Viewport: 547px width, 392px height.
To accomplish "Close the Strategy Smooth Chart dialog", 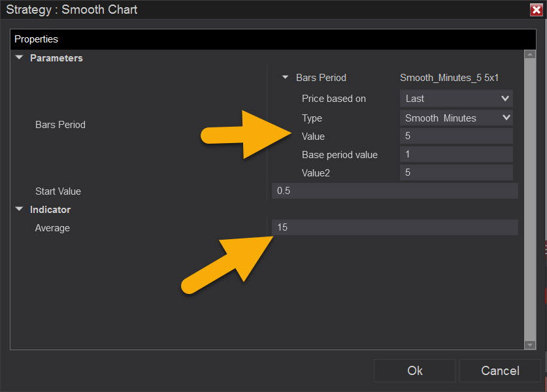I will (536, 10).
